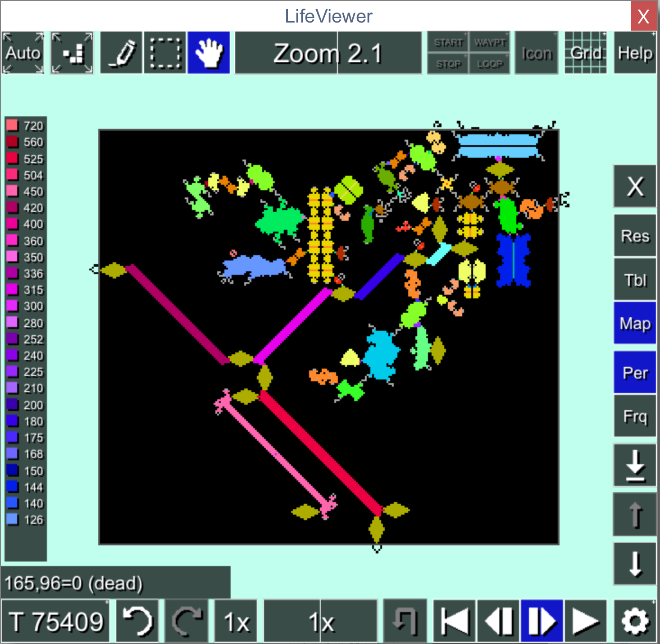Click the highlighted pause/step-forward control
Viewport: 660px width, 644px height.
[x=542, y=621]
